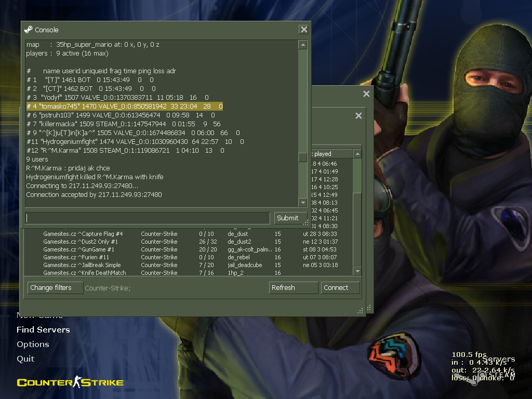The image size is (532, 399).
Task: Click the "Counter-Strike;" filter summary text
Action: pyautogui.click(x=108, y=288)
